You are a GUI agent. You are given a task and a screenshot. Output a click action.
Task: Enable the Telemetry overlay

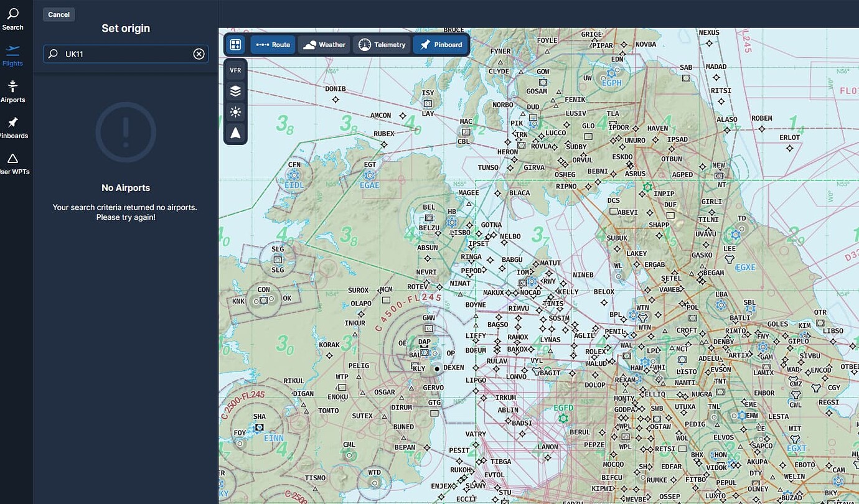click(382, 44)
